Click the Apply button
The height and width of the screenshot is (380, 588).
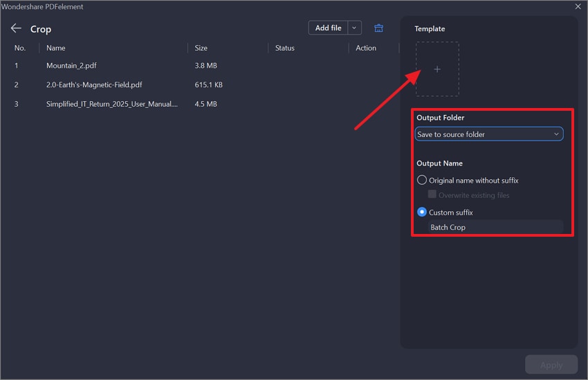(551, 365)
